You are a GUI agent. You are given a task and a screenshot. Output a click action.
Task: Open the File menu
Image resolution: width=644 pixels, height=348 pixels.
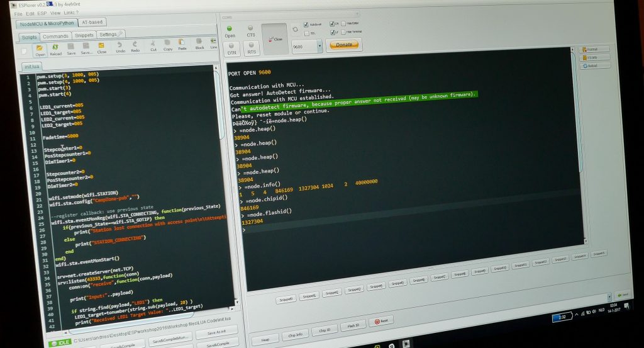(x=18, y=14)
